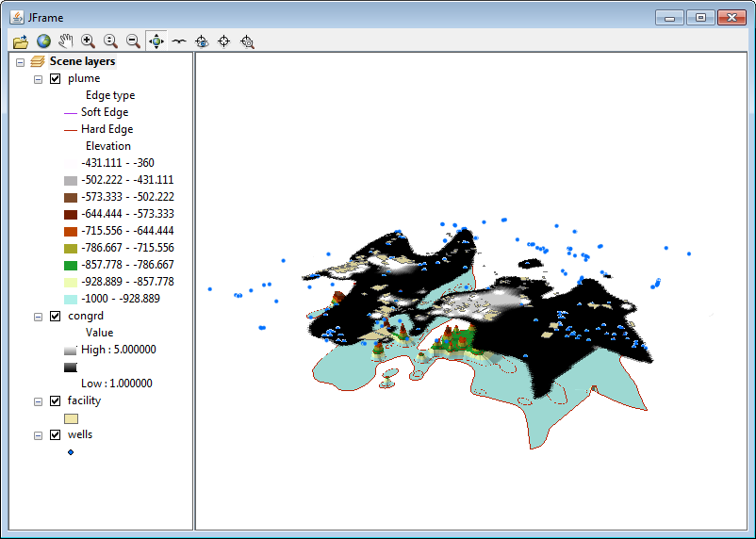Choose the Set Observer eye-crosshair tool
The height and width of the screenshot is (539, 756).
point(202,41)
